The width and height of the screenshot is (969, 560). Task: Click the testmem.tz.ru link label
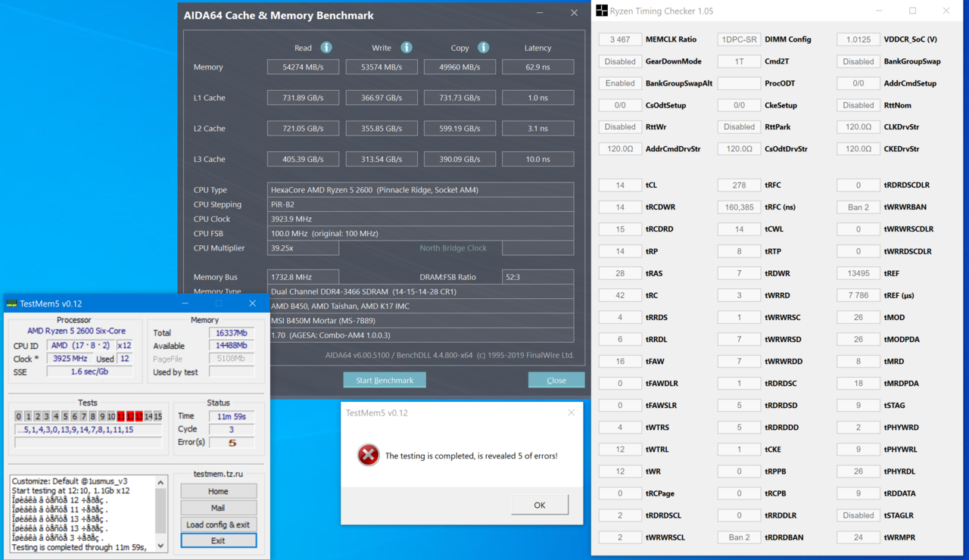pyautogui.click(x=218, y=474)
